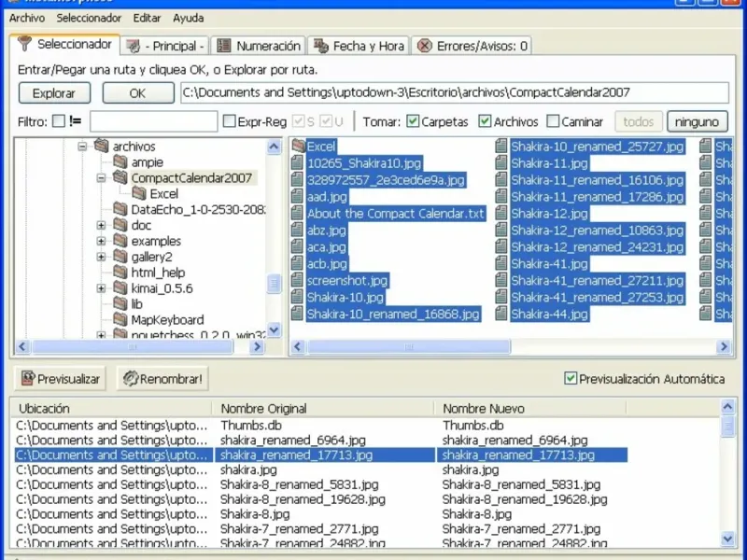Toggle the Filtro negation checkbox
This screenshot has width=747, height=560.
click(59, 121)
